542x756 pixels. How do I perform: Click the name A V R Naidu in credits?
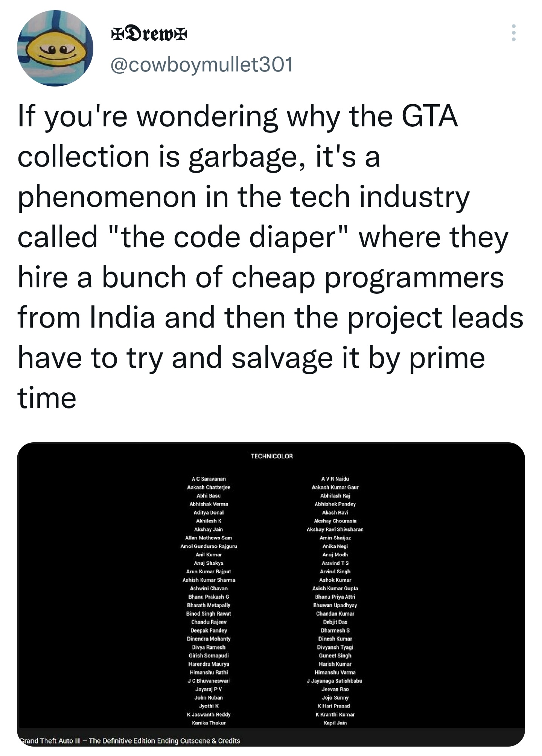(x=335, y=479)
